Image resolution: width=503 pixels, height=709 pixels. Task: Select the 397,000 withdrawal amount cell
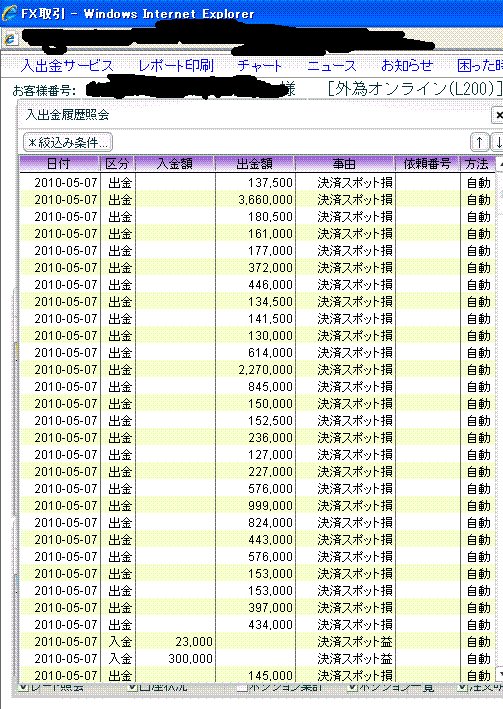[x=255, y=608]
